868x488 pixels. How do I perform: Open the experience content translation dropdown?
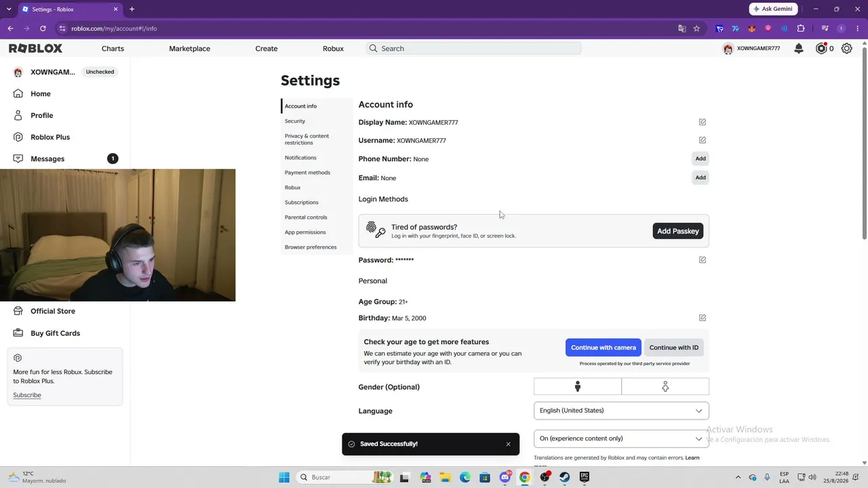point(621,439)
